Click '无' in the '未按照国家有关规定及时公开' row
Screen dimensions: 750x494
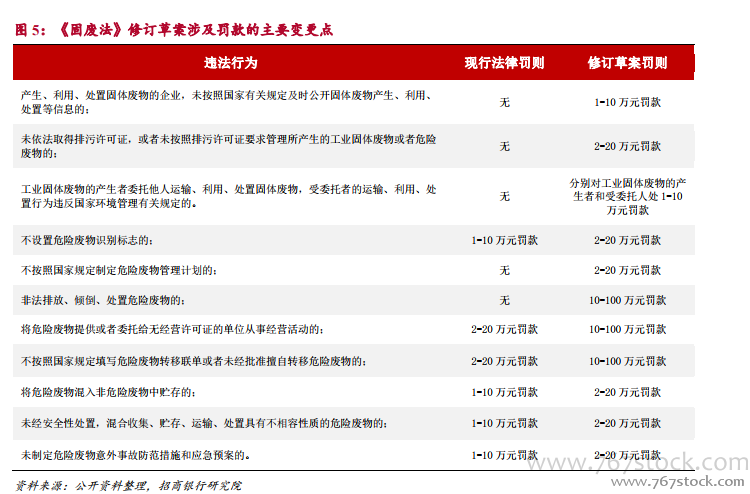pyautogui.click(x=504, y=102)
